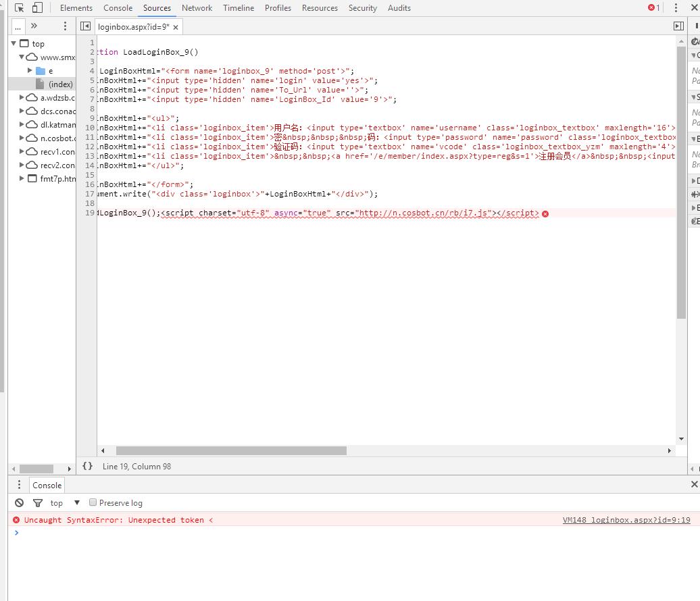Close the loginbox.aspx?id=9 tab

click(x=176, y=27)
